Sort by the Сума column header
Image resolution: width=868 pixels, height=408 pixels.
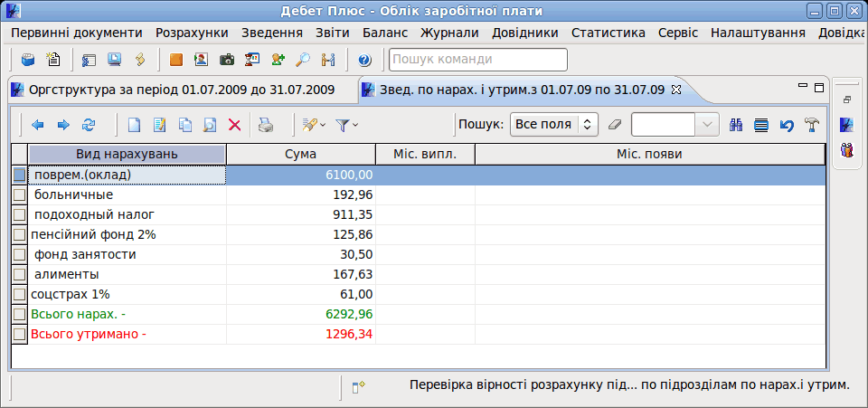pos(300,155)
